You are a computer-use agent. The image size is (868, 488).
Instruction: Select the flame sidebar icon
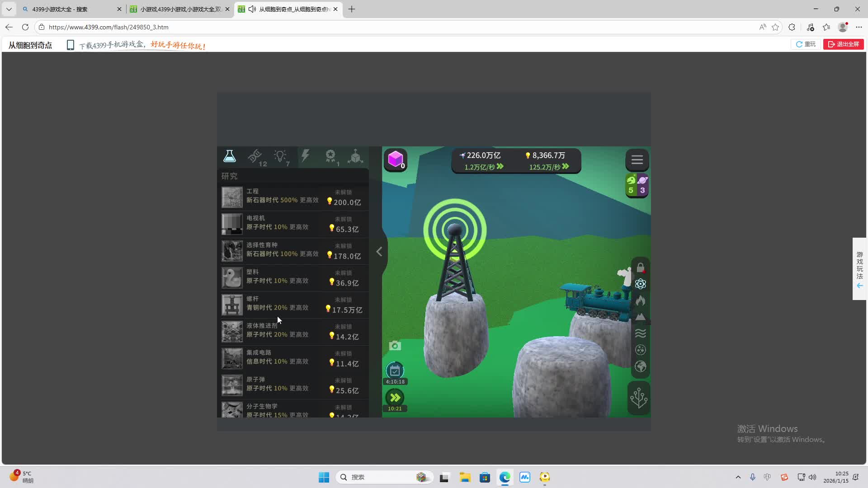coord(640,300)
